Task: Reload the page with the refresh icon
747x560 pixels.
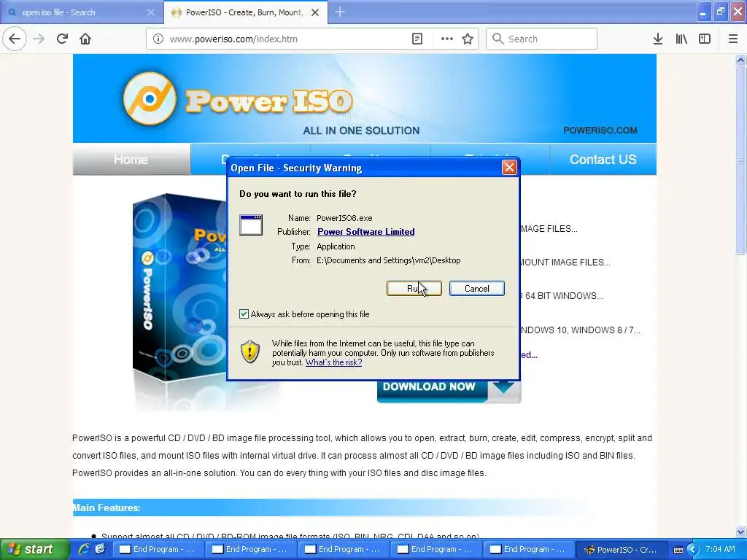Action: pyautogui.click(x=62, y=39)
